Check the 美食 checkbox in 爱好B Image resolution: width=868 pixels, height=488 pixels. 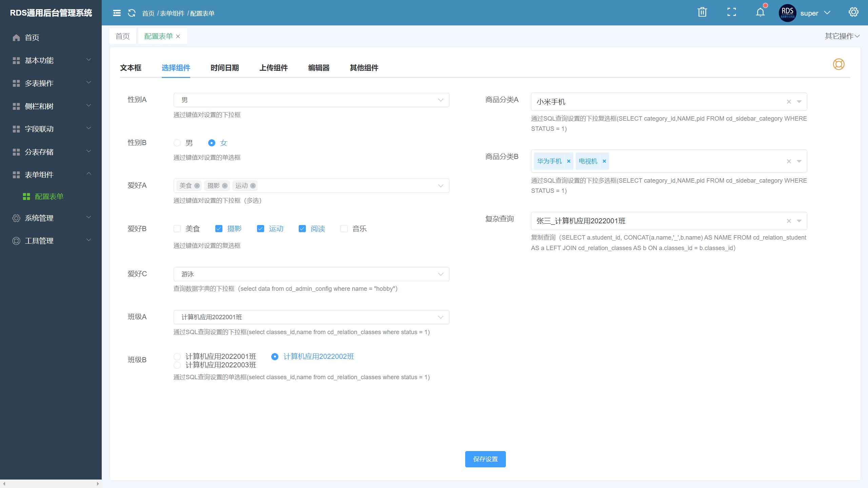[x=177, y=229]
